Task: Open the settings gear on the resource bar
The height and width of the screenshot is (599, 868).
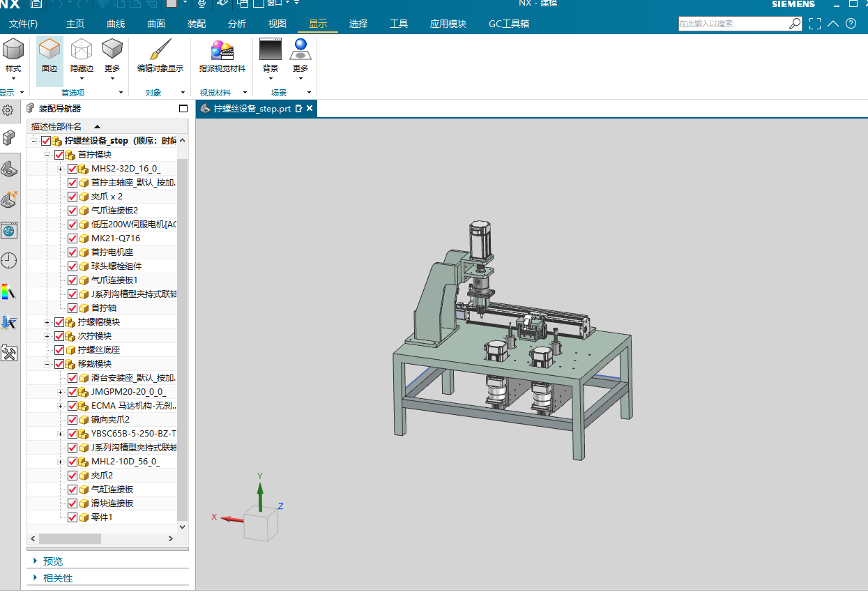Action: (8, 110)
